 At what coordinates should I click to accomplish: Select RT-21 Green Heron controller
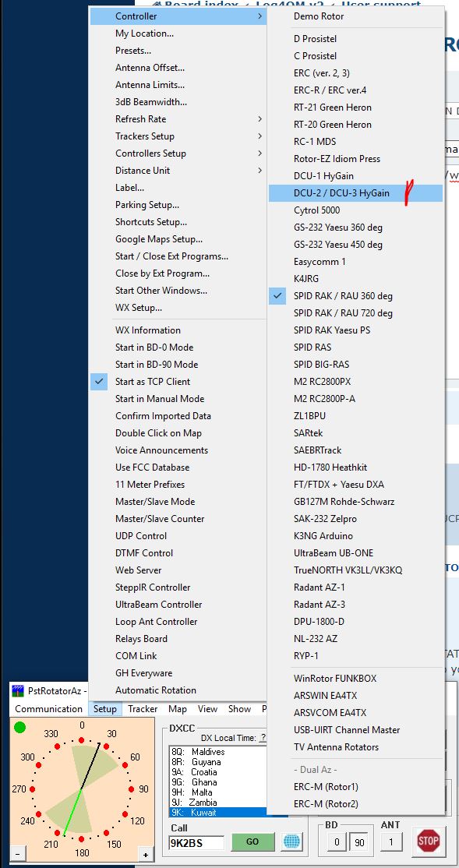355,108
